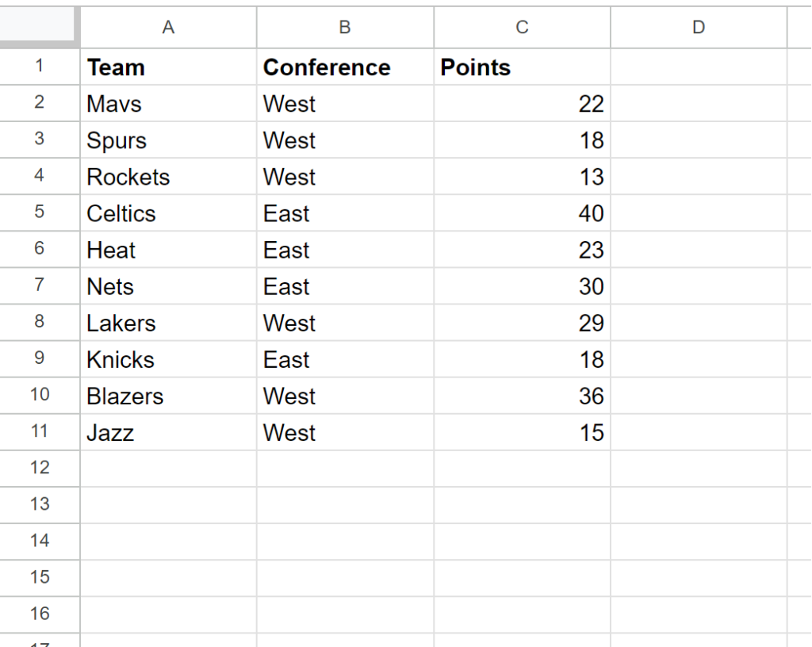
Task: Click the Team header cell
Action: (168, 67)
